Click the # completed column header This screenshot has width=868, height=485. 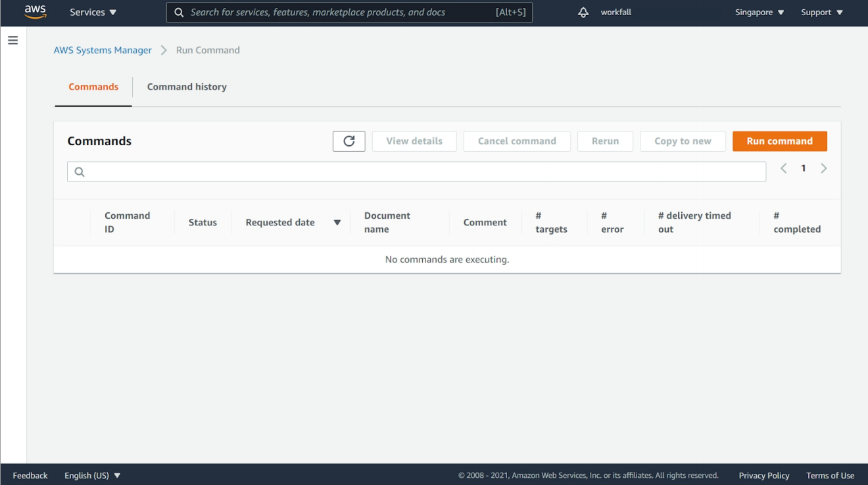click(x=797, y=223)
